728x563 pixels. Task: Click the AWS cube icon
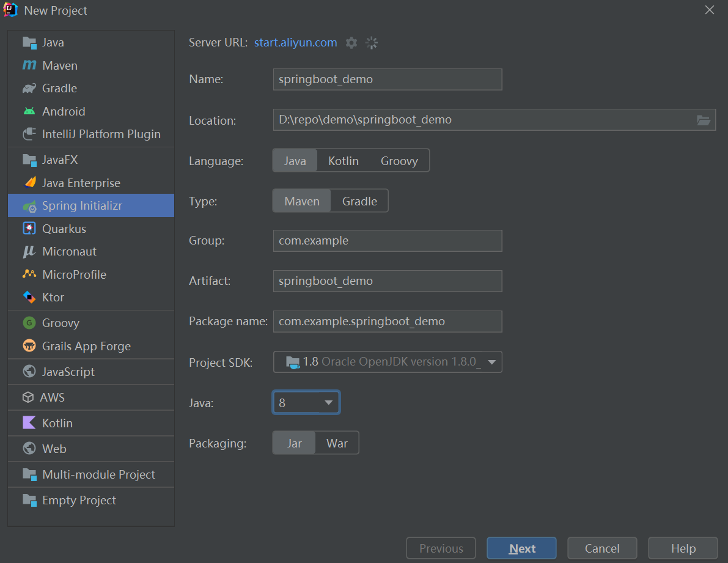[28, 397]
